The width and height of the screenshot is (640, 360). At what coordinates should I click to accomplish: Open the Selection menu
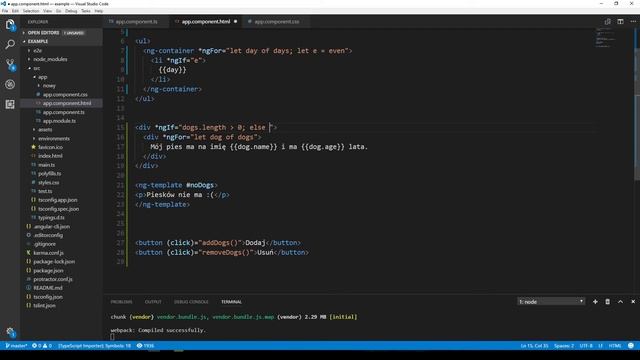click(31, 11)
